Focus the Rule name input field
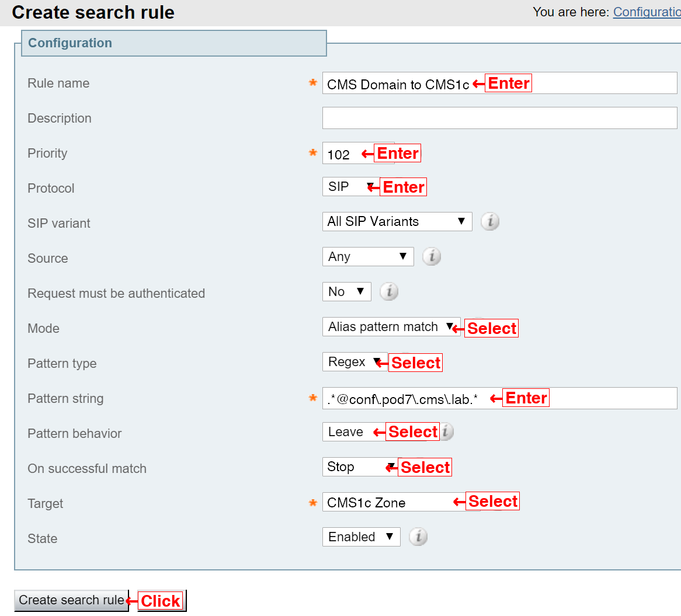Image resolution: width=681 pixels, height=616 pixels. pyautogui.click(x=499, y=83)
